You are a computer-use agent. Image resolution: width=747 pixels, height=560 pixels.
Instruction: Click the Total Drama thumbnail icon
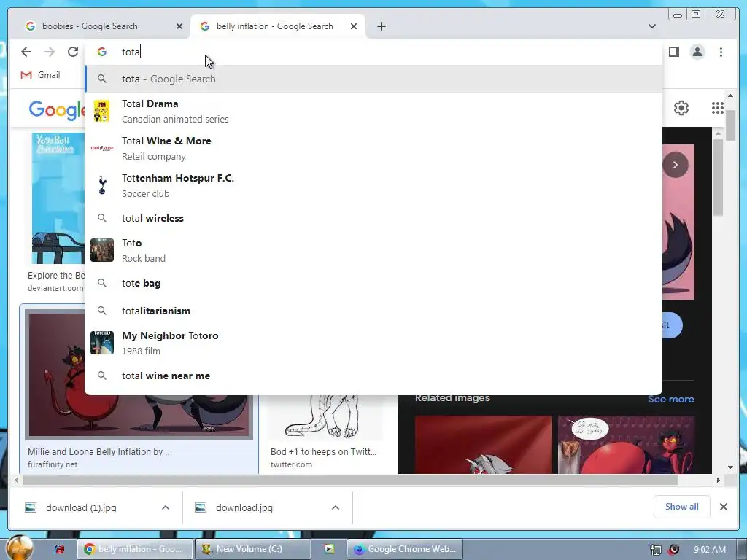[x=101, y=112]
